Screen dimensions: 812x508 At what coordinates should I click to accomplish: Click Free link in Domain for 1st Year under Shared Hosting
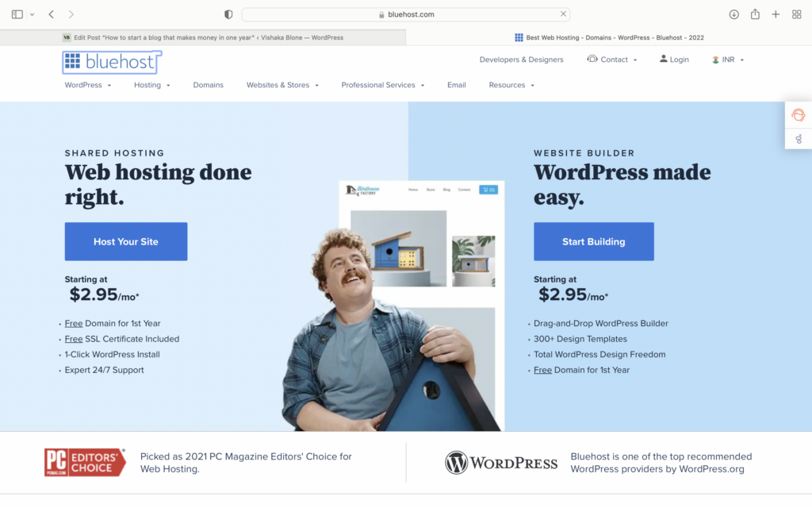point(74,324)
